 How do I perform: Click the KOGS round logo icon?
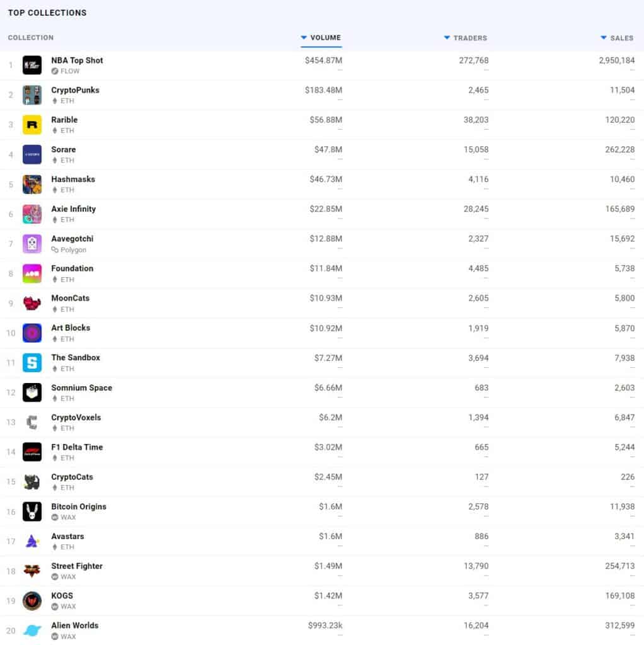(32, 600)
